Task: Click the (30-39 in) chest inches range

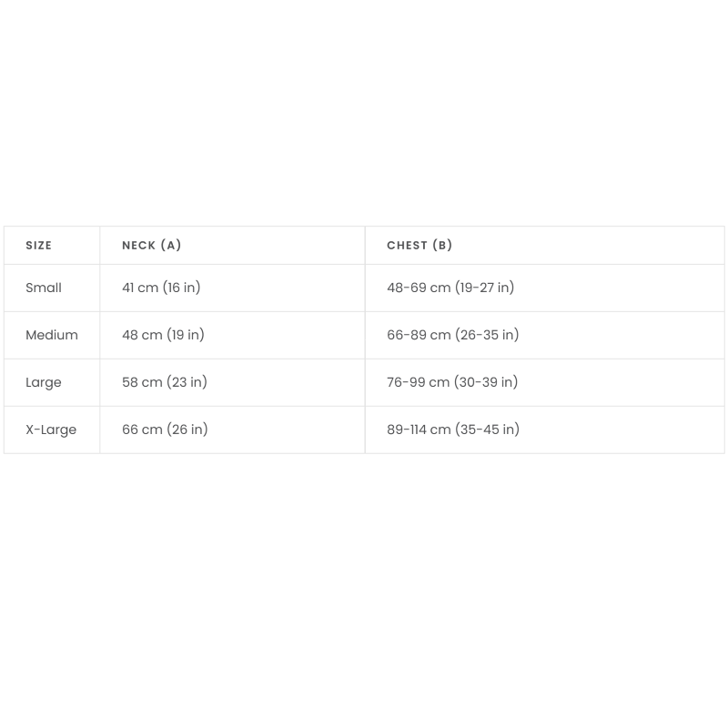Action: [487, 382]
